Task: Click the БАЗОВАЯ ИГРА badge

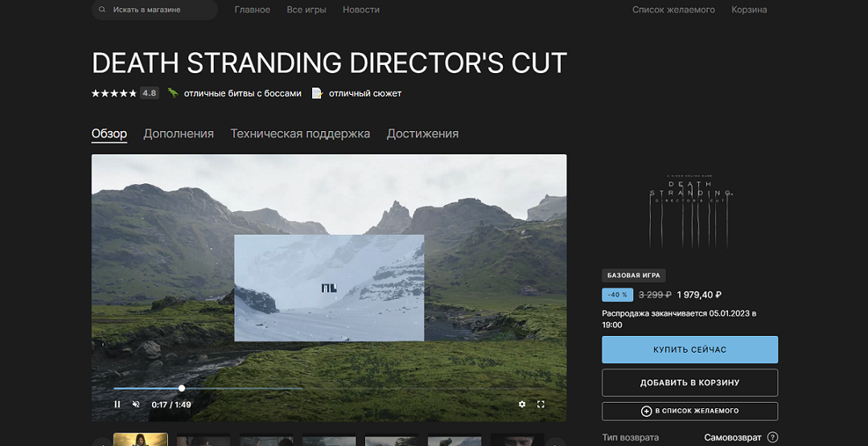Action: tap(634, 275)
